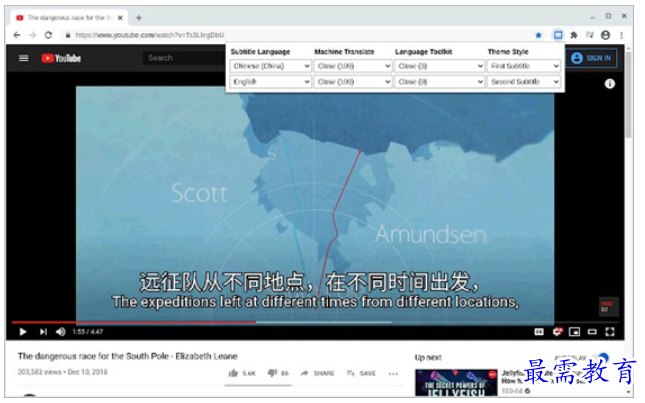Click the browser forward arrow
The height and width of the screenshot is (403, 645).
[x=32, y=35]
